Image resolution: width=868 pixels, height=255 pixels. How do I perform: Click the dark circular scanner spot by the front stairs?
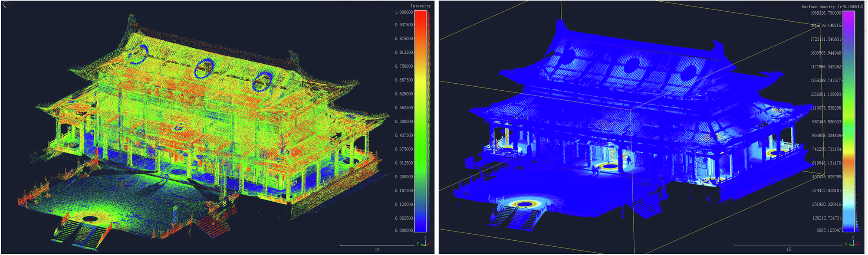pos(90,219)
